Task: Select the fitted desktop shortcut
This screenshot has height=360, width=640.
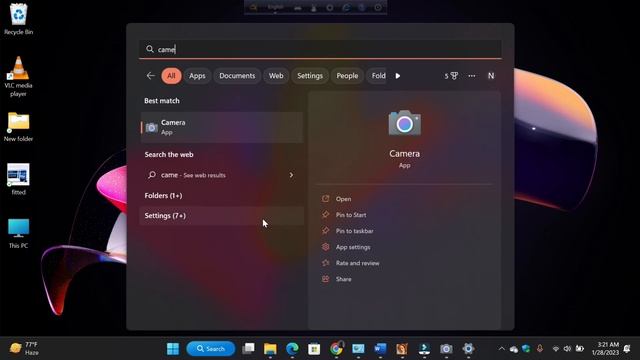Action: 18,180
